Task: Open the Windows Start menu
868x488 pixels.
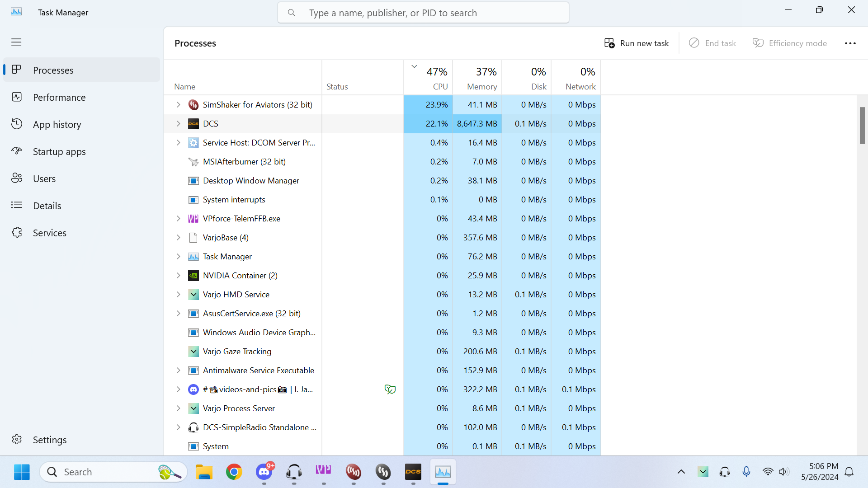Action: click(x=22, y=472)
